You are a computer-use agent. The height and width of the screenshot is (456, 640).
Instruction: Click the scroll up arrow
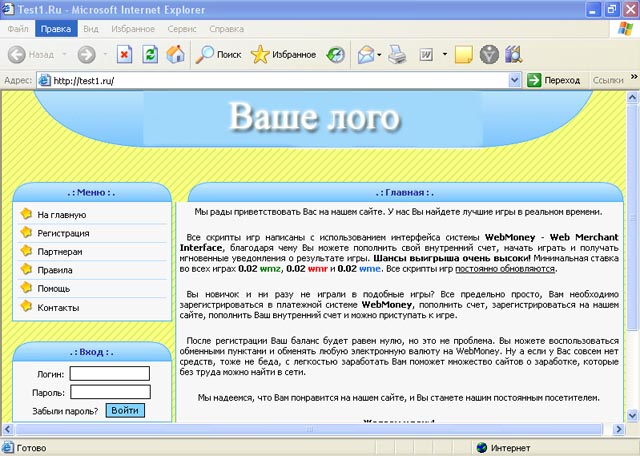click(632, 98)
